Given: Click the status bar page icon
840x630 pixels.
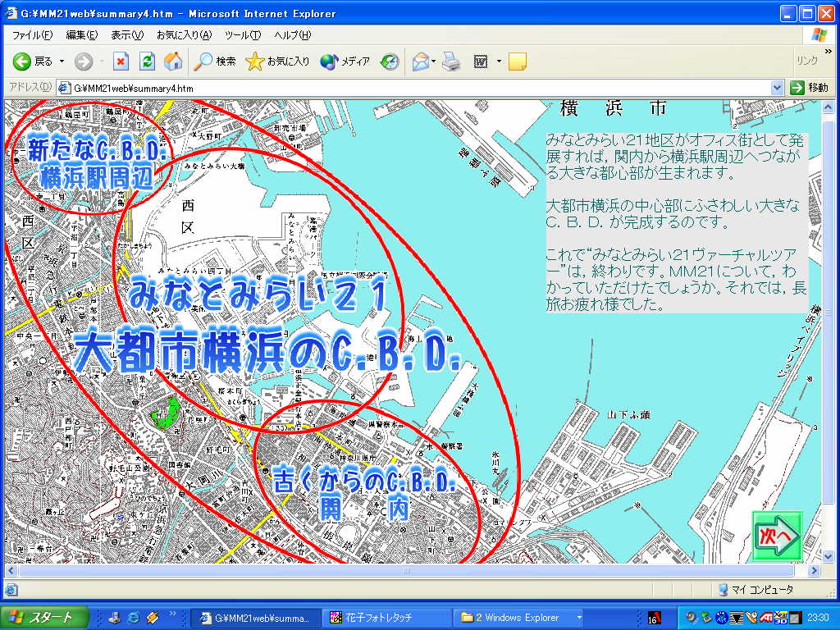Looking at the screenshot, I should click(11, 590).
